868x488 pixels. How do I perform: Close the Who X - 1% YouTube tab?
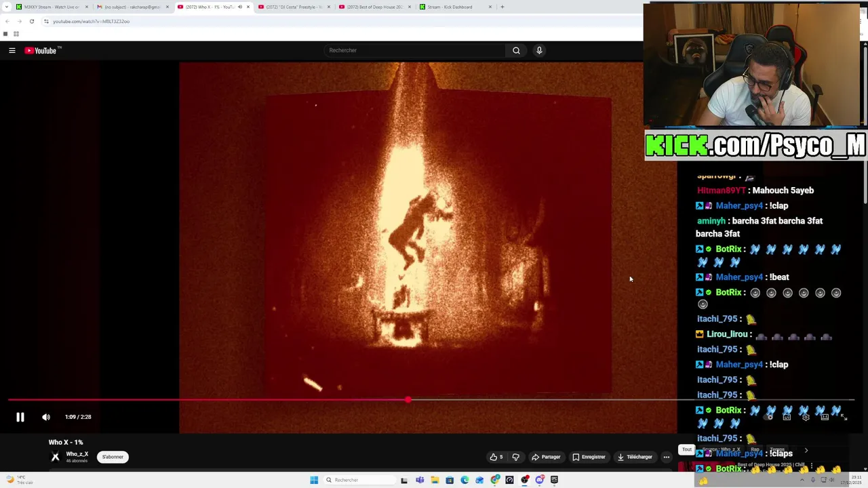coord(248,7)
